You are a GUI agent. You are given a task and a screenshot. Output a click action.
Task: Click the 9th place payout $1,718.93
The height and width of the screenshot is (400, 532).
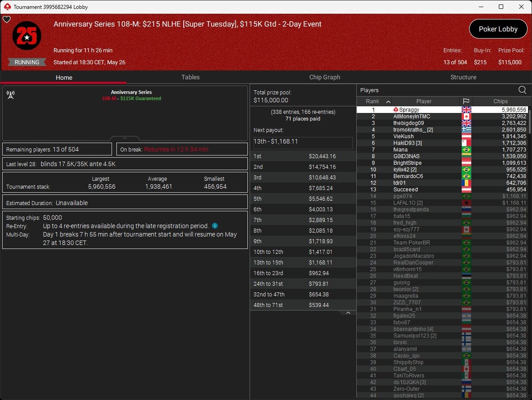(321, 241)
